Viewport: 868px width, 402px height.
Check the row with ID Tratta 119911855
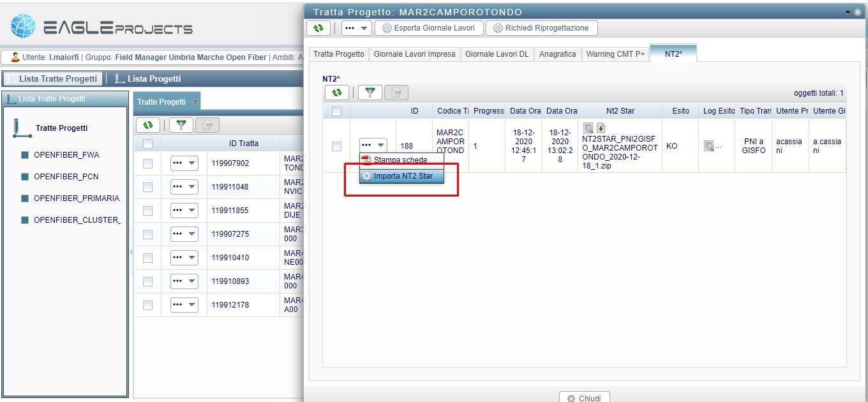147,211
